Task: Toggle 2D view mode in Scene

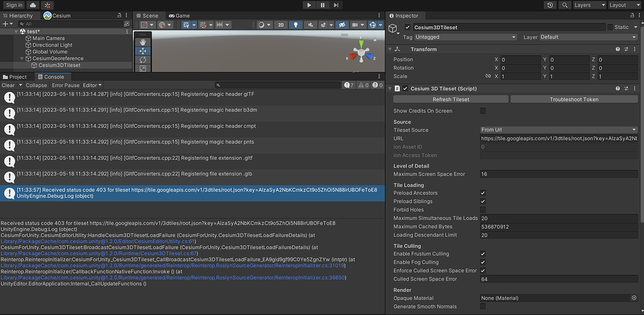Action: click(x=281, y=25)
